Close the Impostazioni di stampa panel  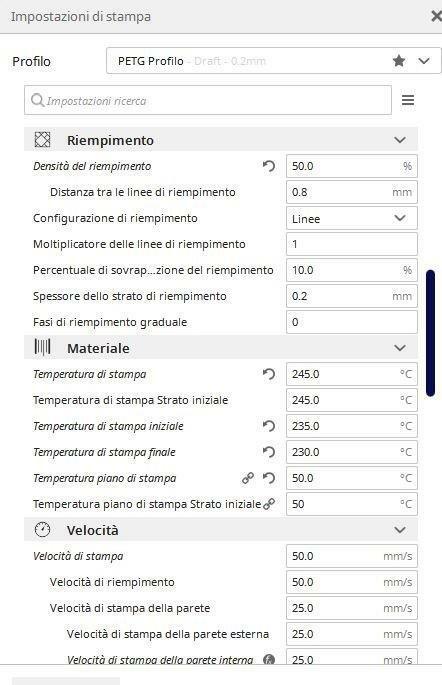pos(436,16)
